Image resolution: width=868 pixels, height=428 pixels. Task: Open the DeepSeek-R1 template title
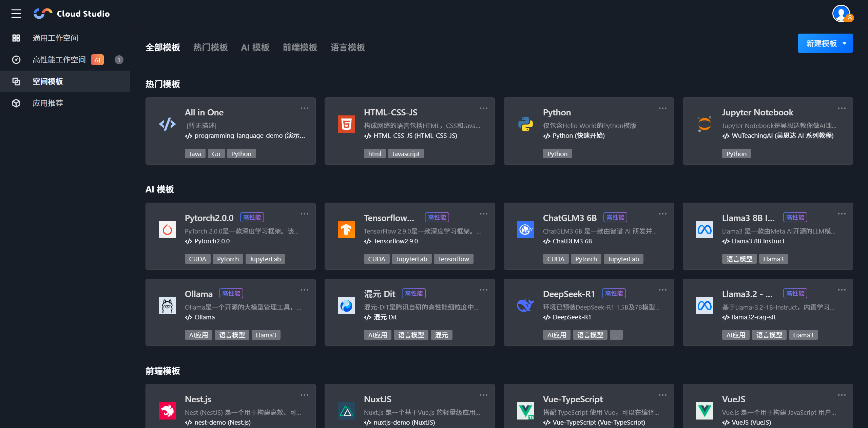[x=569, y=294]
